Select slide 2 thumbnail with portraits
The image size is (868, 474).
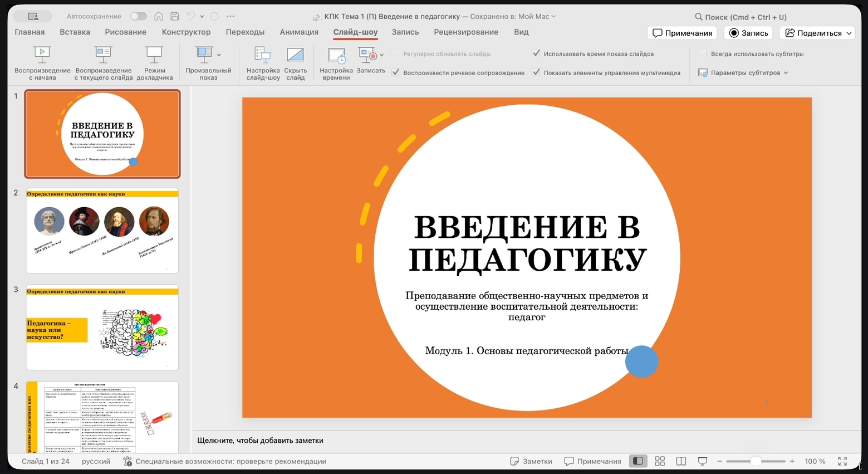click(102, 231)
